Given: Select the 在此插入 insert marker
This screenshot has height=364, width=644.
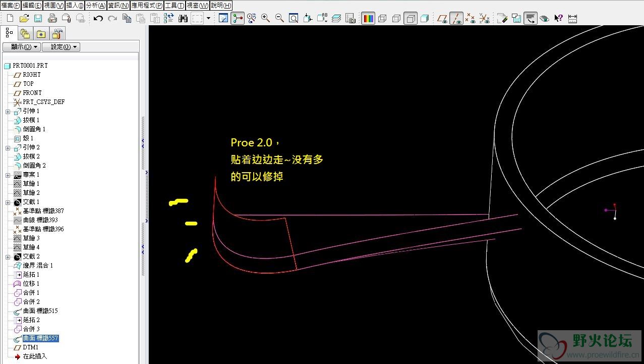Looking at the screenshot, I should click(35, 356).
